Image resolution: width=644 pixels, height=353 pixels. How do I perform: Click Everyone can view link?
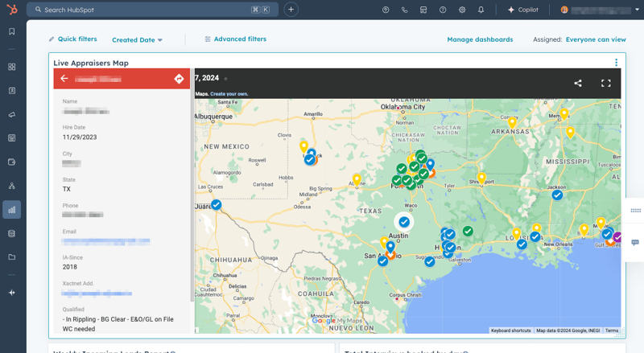click(x=596, y=39)
